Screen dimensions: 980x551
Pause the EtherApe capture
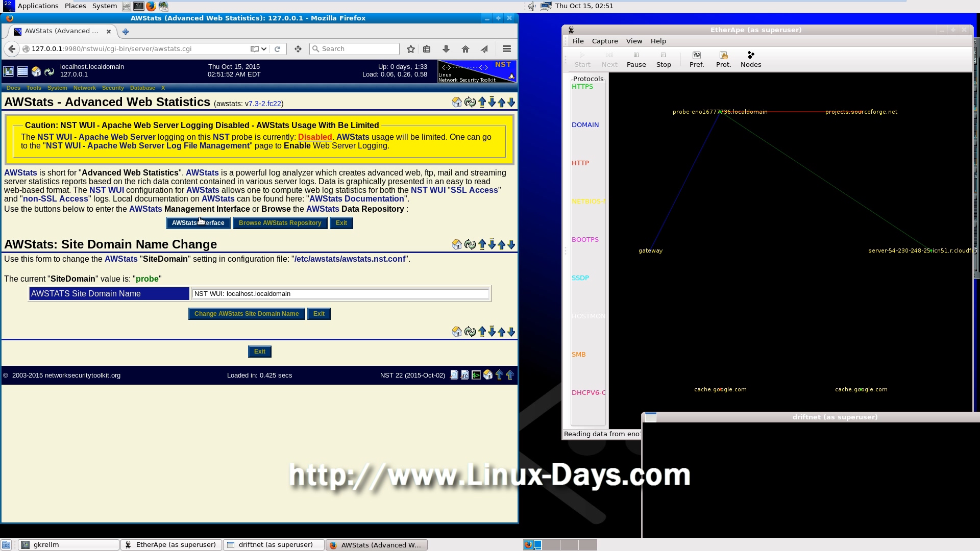point(636,60)
